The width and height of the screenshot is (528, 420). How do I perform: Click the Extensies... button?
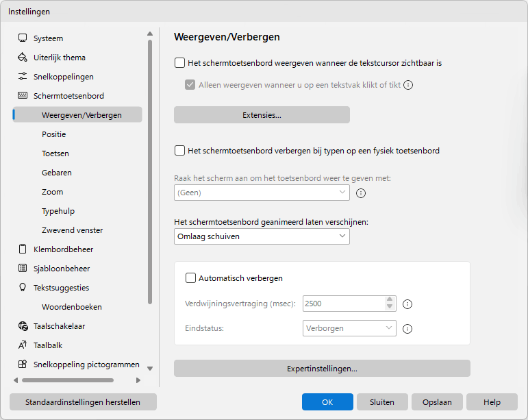coord(262,115)
